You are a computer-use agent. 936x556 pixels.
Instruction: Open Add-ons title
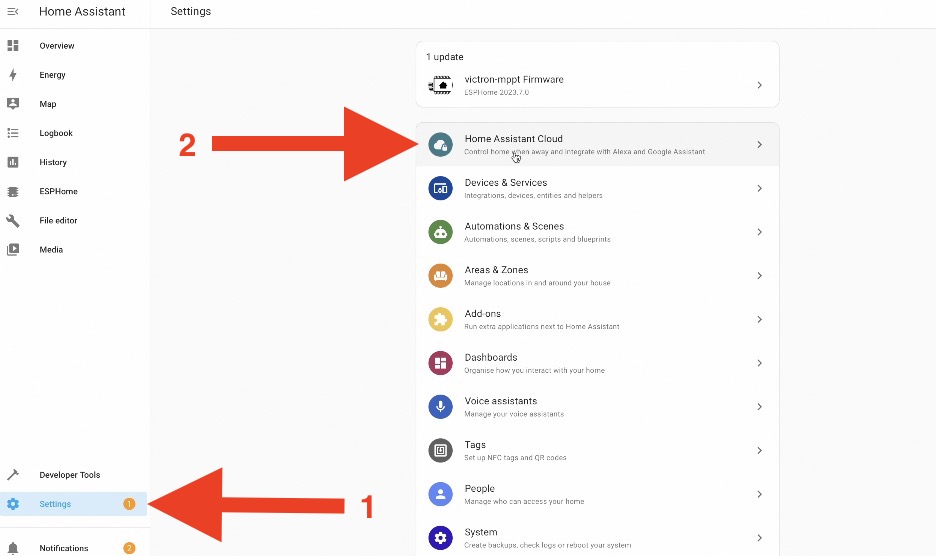(482, 314)
